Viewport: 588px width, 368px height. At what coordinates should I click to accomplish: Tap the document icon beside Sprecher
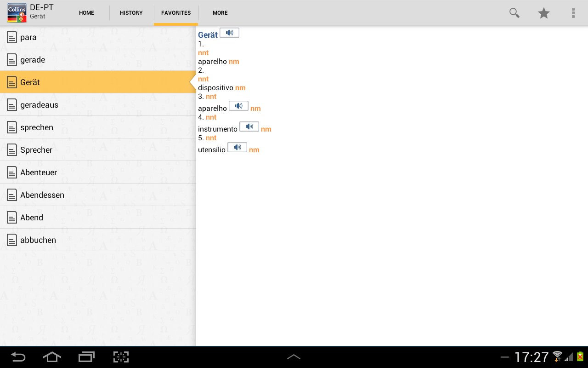click(11, 150)
